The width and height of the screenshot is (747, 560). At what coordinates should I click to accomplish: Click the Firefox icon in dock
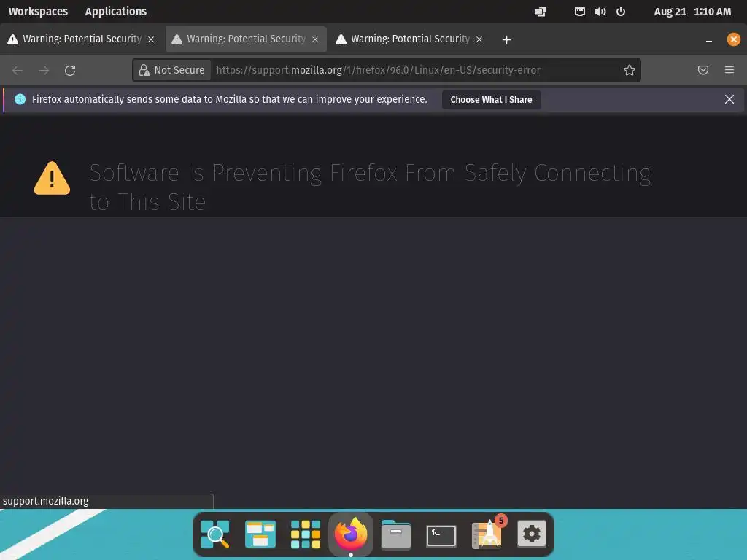pos(351,534)
